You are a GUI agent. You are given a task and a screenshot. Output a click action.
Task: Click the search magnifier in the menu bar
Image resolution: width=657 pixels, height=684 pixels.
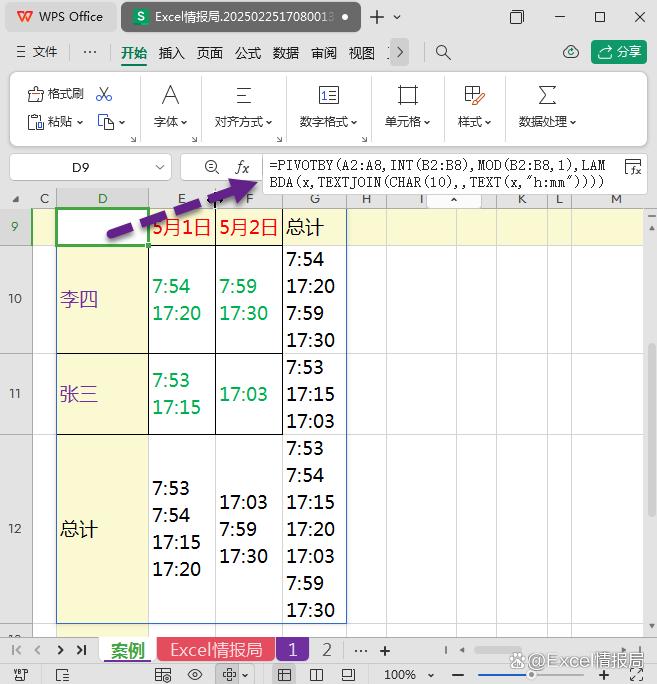coord(443,52)
